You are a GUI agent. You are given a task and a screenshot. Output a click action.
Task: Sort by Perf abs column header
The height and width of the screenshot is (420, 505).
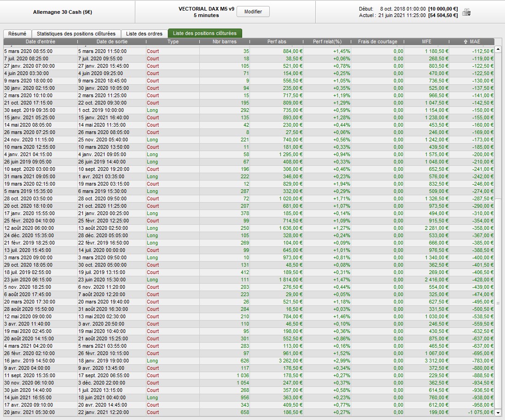pos(278,42)
